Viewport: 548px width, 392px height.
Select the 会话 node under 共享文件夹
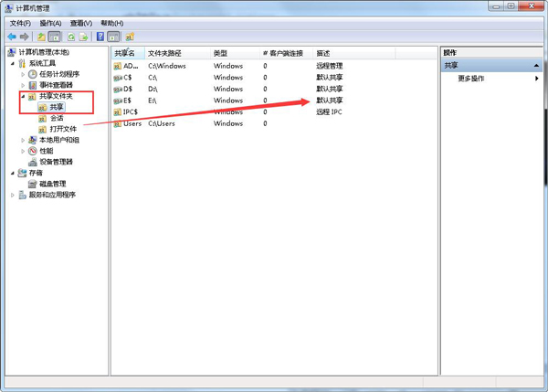coord(56,118)
